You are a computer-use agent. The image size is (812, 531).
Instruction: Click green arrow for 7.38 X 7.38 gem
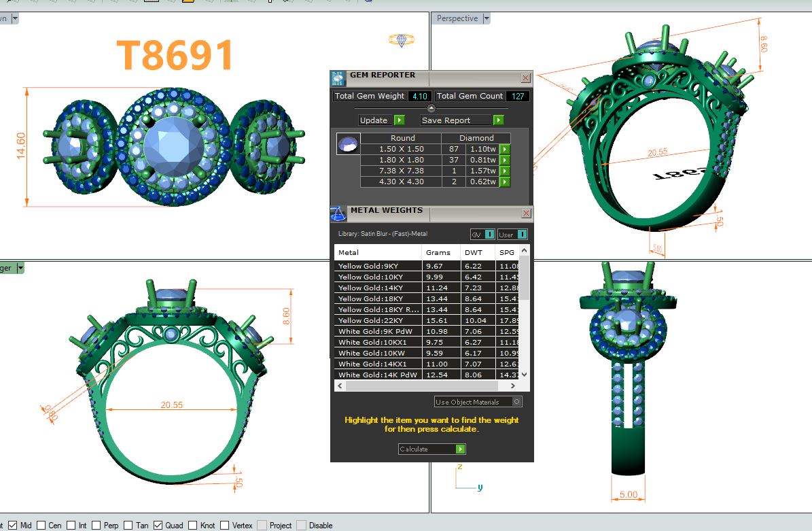point(505,171)
